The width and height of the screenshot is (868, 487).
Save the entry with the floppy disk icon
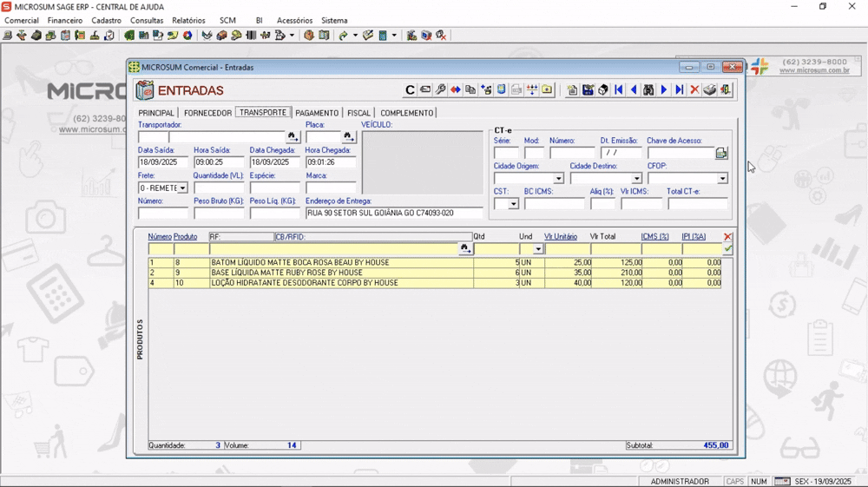(588, 89)
